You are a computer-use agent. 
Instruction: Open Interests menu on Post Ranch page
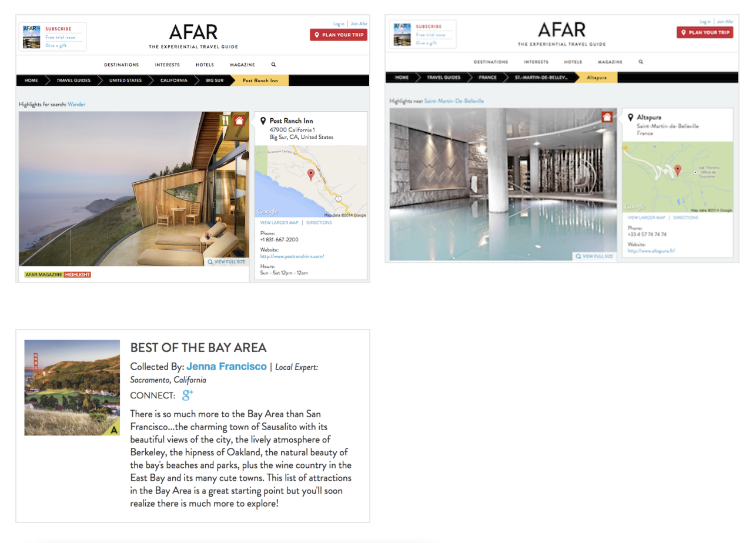pyautogui.click(x=168, y=65)
